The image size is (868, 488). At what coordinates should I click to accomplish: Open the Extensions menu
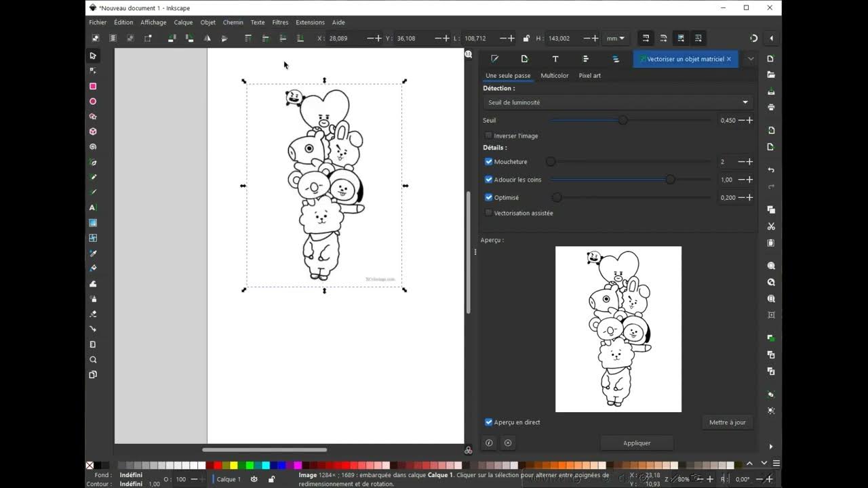tap(310, 22)
